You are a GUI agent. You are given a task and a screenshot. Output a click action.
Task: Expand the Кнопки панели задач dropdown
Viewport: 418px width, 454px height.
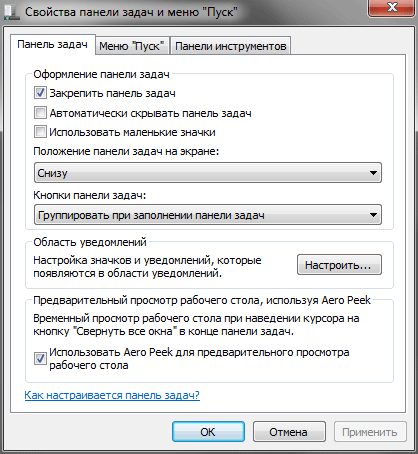[x=208, y=215]
